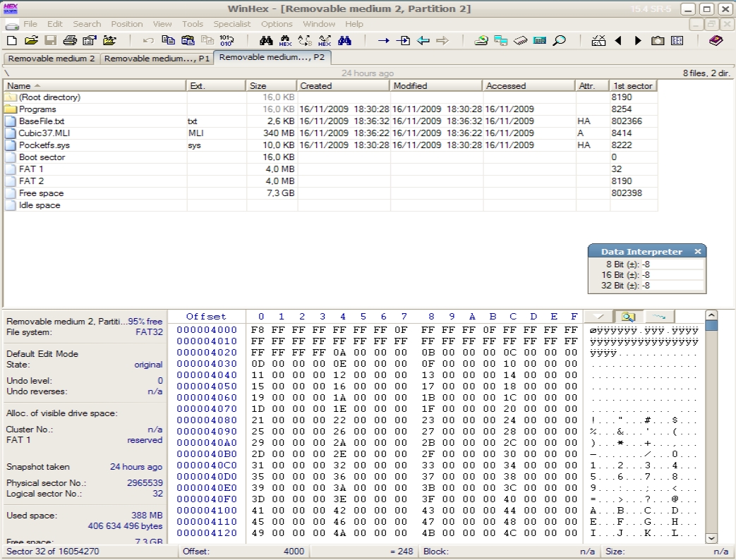Click the dropdown arrow above the text column
This screenshot has width=736, height=560.
click(x=598, y=317)
